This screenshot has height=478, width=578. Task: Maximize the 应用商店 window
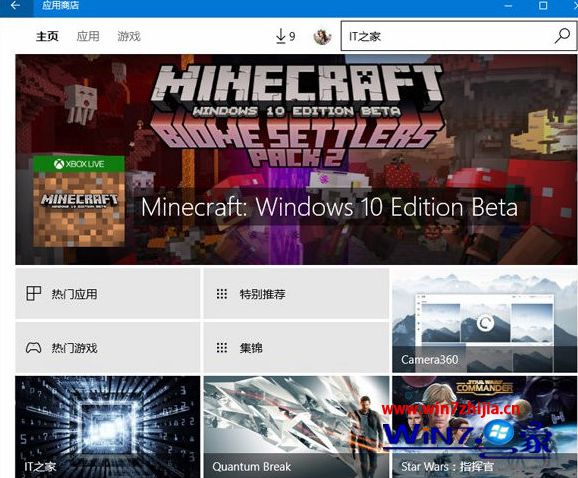coord(543,6)
